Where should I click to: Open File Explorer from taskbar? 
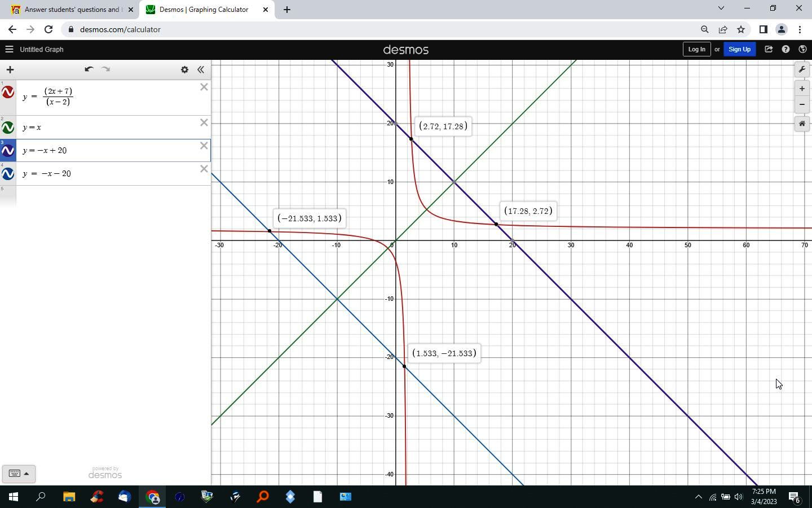coord(69,497)
